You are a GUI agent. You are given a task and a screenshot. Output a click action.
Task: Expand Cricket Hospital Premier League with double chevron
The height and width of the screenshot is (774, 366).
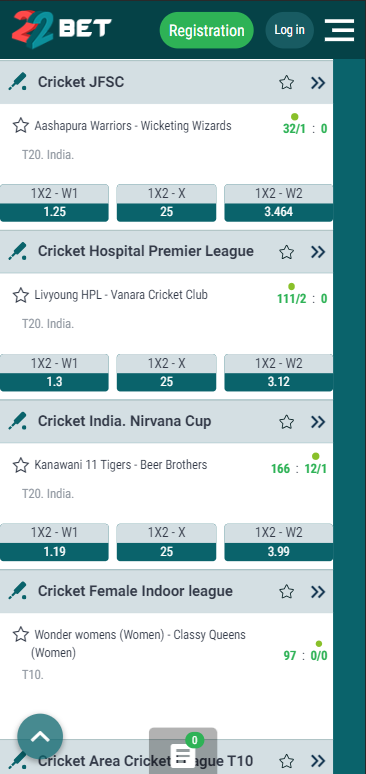[x=318, y=252]
